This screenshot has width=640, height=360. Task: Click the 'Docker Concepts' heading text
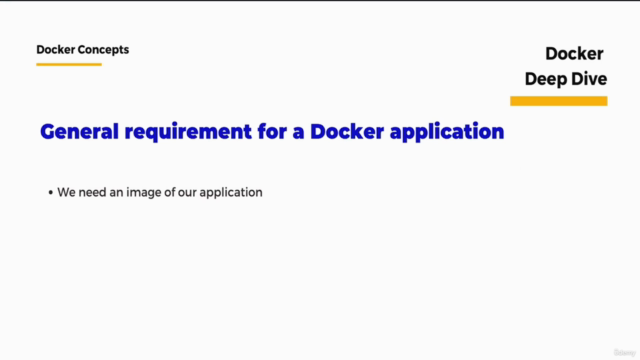tap(82, 50)
